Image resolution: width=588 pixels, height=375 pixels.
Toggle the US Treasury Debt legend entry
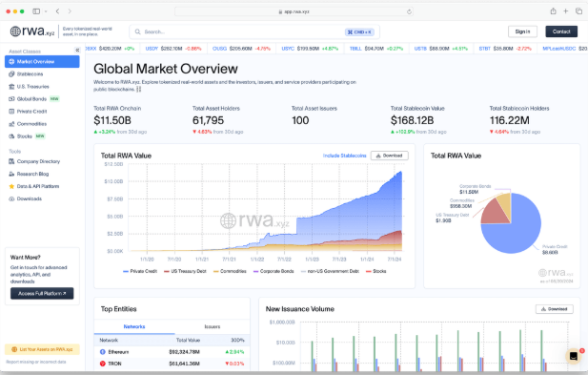click(185, 271)
